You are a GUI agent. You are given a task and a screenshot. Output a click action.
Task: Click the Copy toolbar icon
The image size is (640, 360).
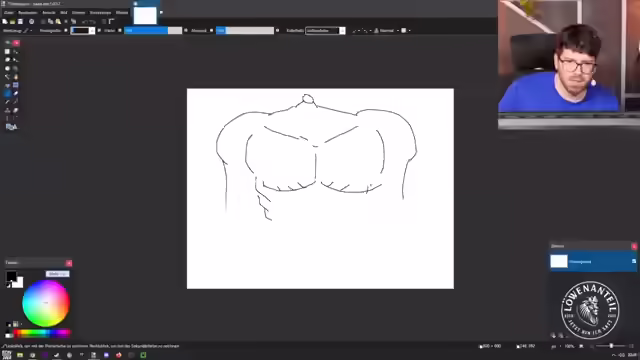(x=50, y=21)
